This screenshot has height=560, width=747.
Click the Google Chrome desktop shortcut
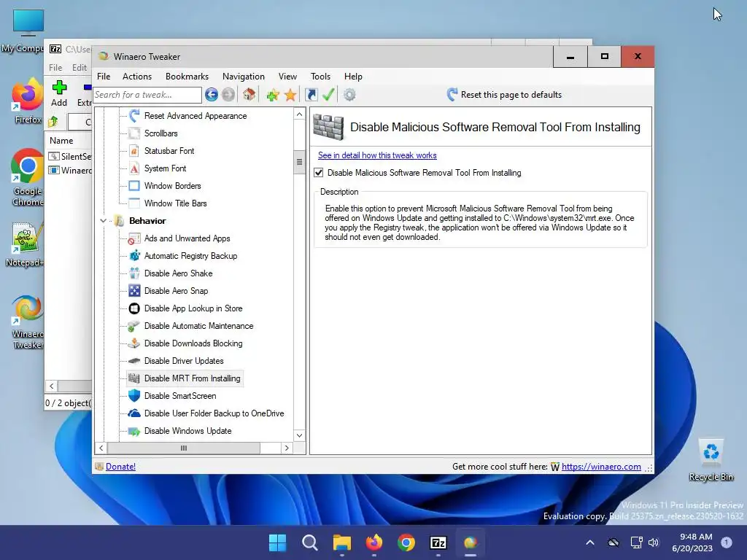(27, 178)
